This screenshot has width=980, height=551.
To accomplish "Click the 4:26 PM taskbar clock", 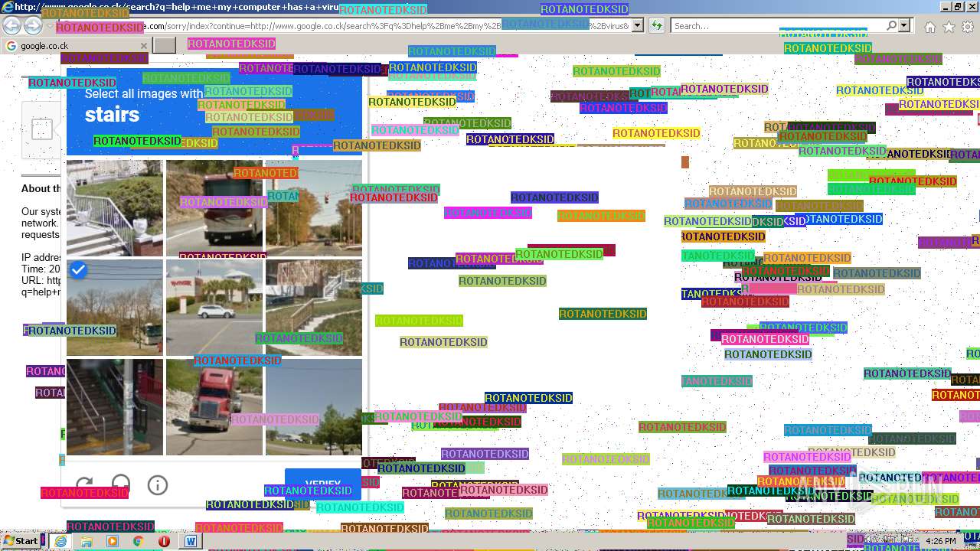I will tap(941, 541).
